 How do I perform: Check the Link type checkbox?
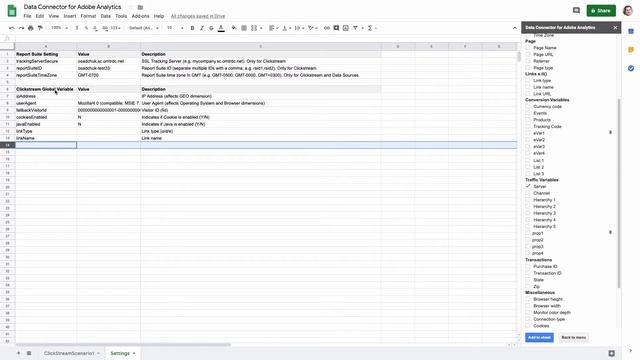(528, 80)
